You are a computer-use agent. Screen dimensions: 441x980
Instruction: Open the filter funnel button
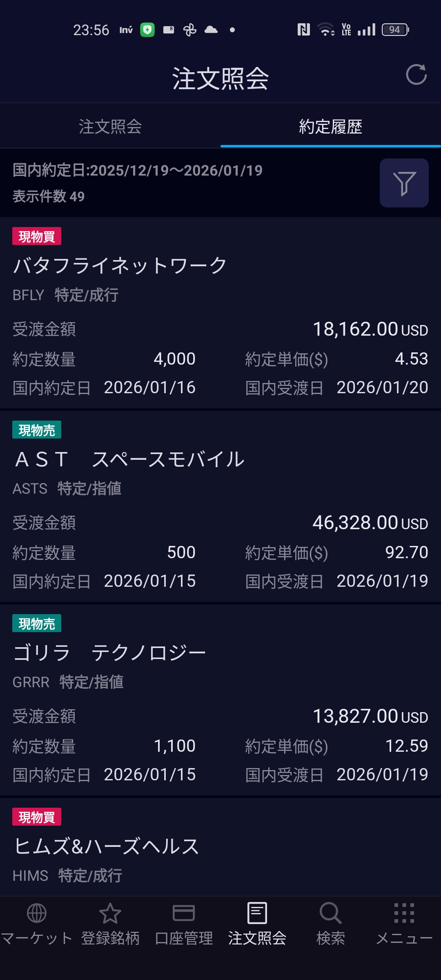(x=404, y=183)
